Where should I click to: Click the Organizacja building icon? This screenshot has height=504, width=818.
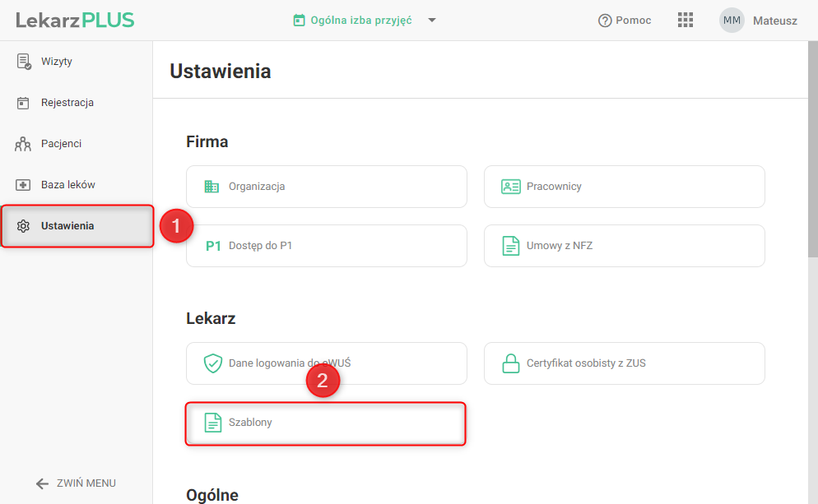(212, 187)
